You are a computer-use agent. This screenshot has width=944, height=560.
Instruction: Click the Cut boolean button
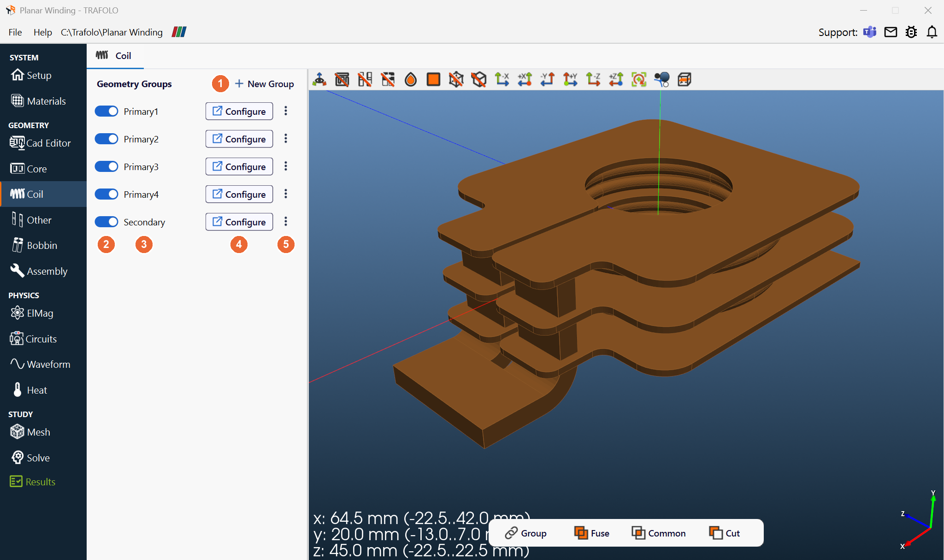click(x=725, y=533)
